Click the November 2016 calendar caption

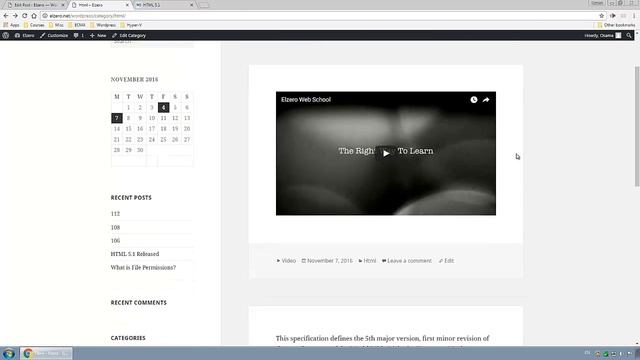[134, 80]
